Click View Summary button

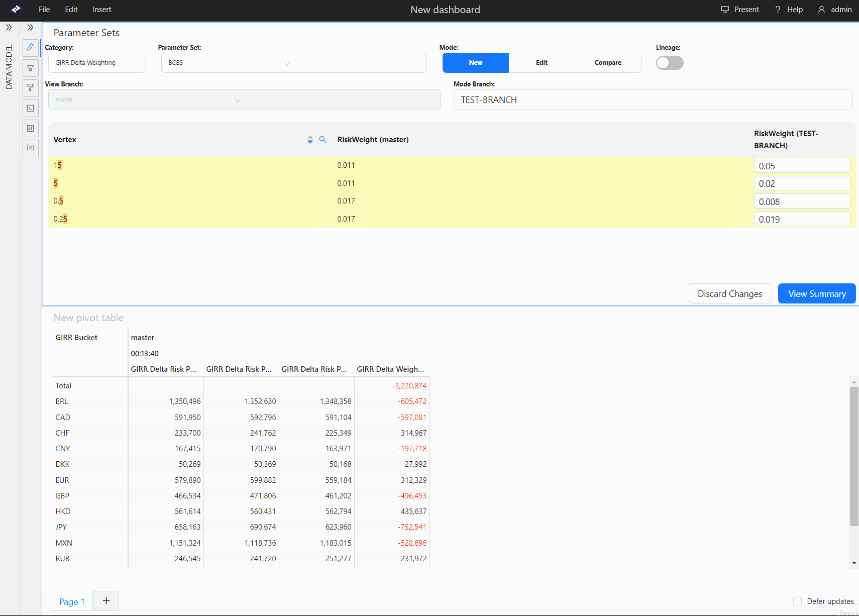pyautogui.click(x=817, y=294)
